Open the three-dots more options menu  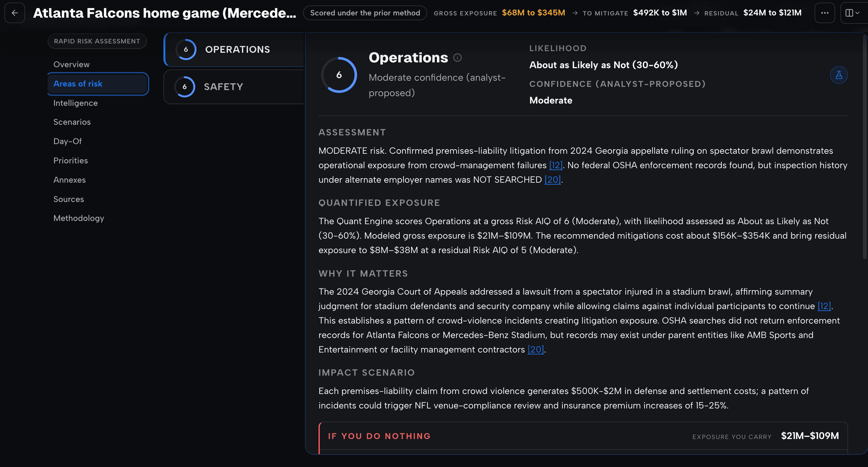click(825, 13)
